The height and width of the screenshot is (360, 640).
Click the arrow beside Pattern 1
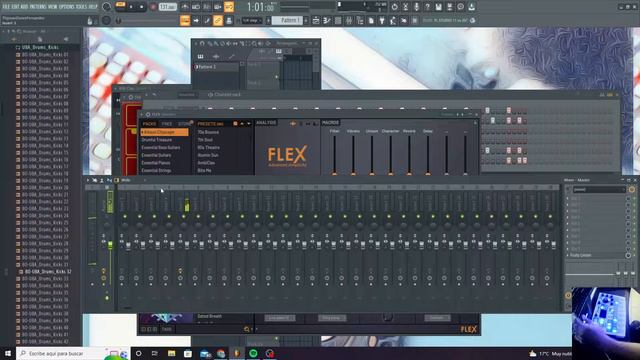(306, 20)
